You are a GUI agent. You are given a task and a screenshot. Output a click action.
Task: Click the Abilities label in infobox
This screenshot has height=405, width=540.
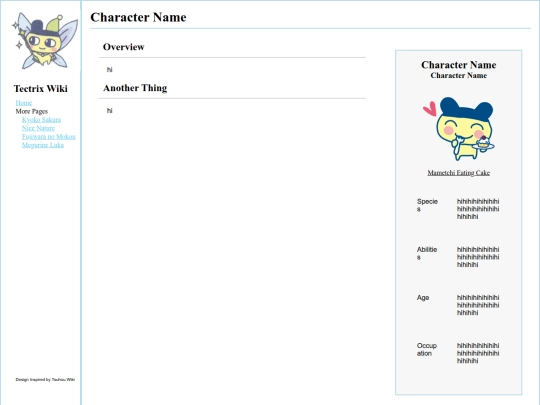click(x=427, y=253)
